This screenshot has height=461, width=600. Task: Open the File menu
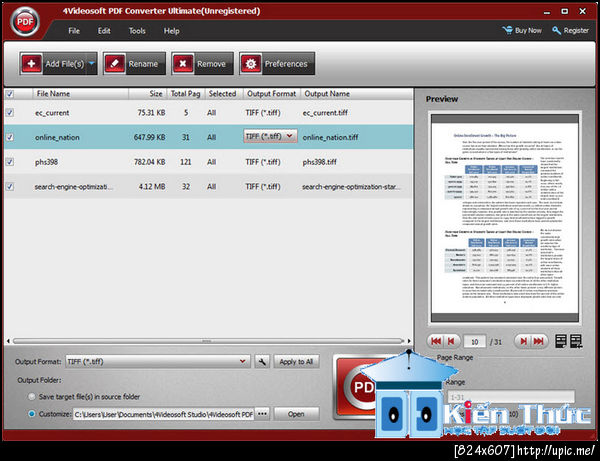pos(74,31)
